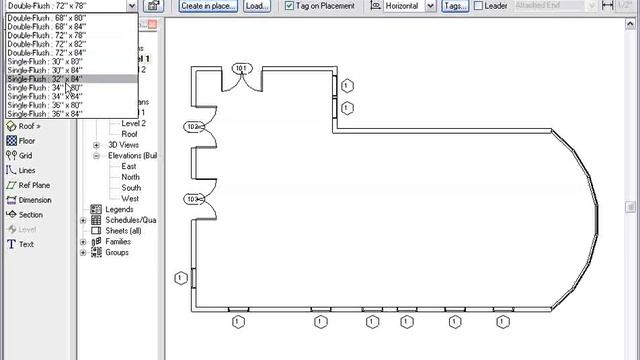Open the Horizontal orientation dropdown
The width and height of the screenshot is (640, 360).
pos(430,6)
